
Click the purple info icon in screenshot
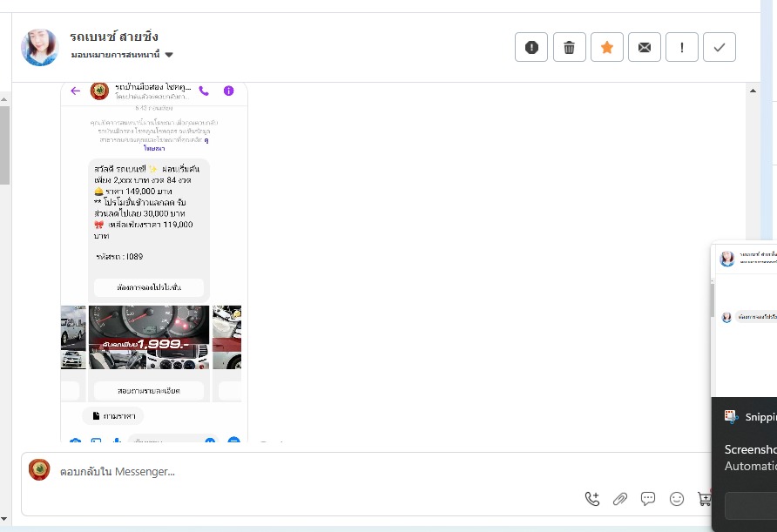tap(228, 91)
